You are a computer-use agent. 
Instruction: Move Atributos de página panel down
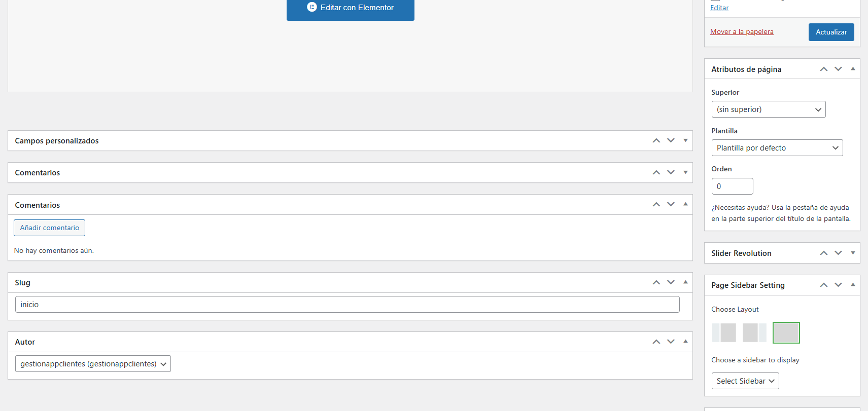click(x=838, y=69)
